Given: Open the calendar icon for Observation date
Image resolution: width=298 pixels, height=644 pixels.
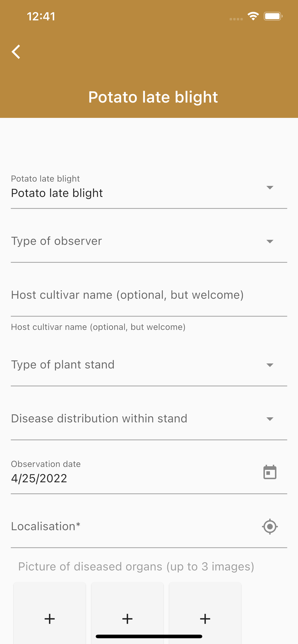Looking at the screenshot, I should pos(270,472).
